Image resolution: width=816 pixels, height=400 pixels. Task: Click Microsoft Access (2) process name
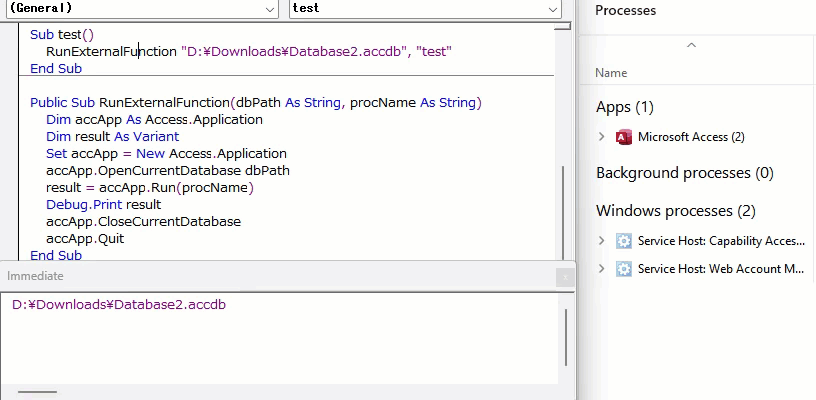click(x=691, y=137)
